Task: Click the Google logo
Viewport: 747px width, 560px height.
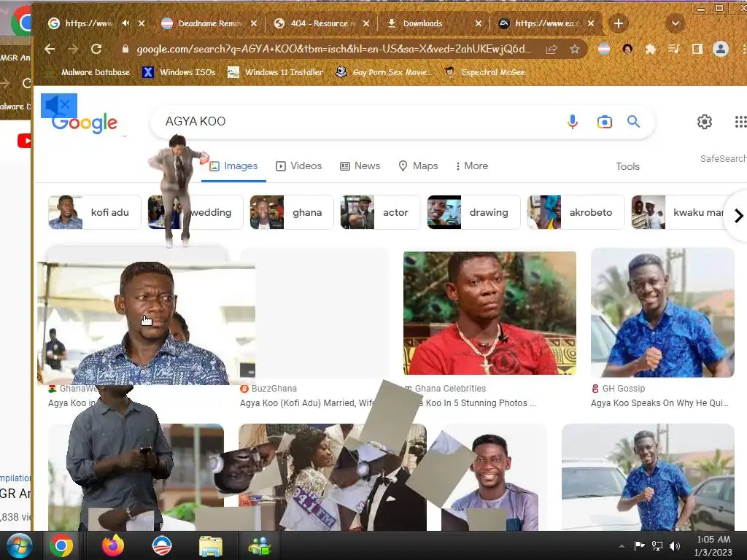Action: (85, 122)
